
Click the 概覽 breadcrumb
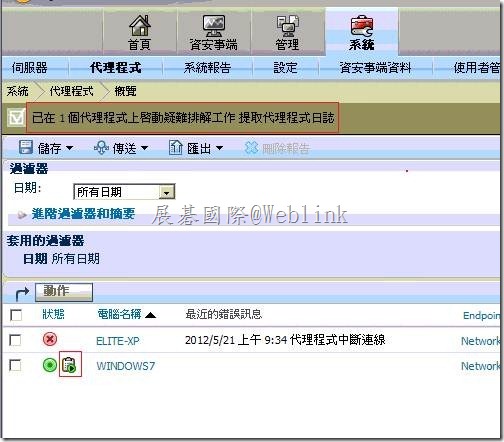[125, 91]
